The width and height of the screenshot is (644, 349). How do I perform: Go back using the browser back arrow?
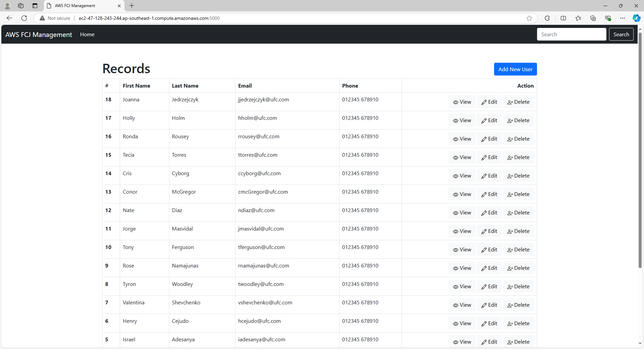point(9,18)
